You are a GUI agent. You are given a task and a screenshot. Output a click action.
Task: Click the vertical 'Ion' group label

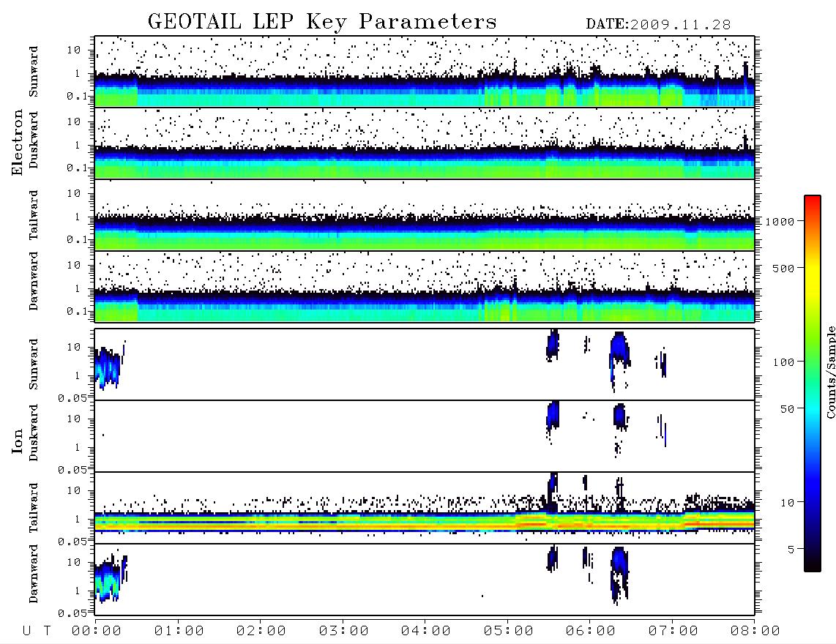(18, 441)
